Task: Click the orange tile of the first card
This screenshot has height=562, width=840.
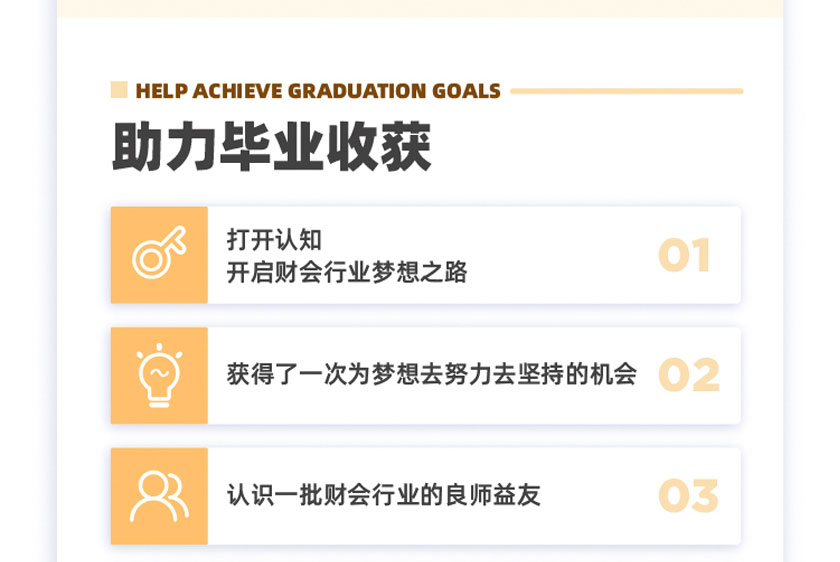Action: [159, 255]
